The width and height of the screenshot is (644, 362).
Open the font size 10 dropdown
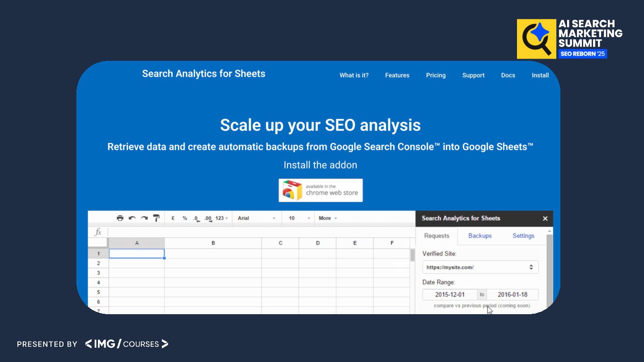[x=299, y=218]
